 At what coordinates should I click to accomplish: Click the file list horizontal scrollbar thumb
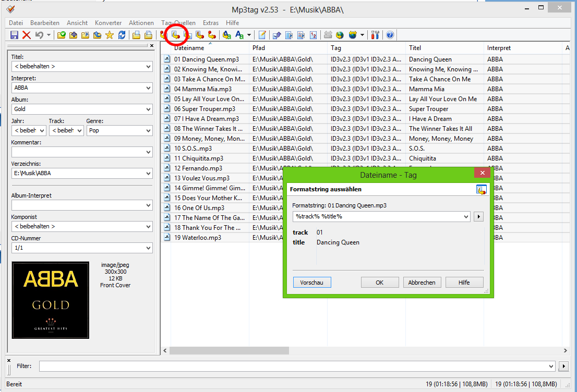[x=229, y=350]
